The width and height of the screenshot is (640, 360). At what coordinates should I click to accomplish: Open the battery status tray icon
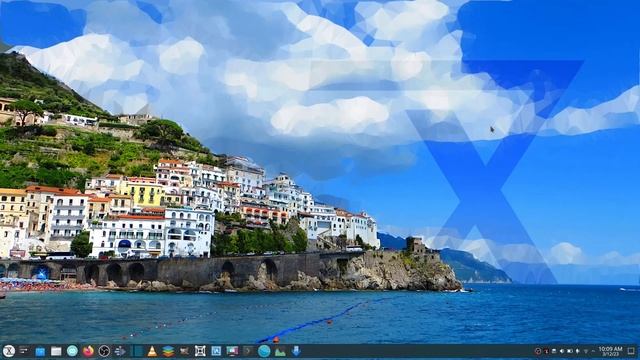coord(570,351)
